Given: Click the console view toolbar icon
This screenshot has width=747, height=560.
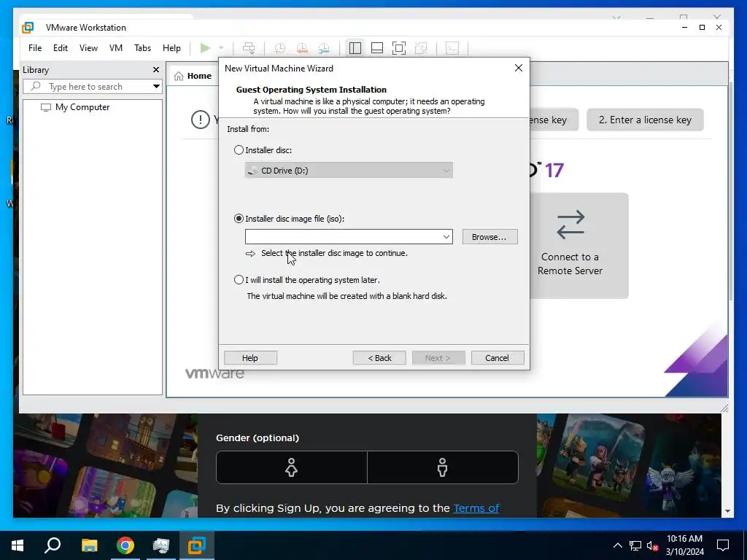Looking at the screenshot, I should [452, 48].
